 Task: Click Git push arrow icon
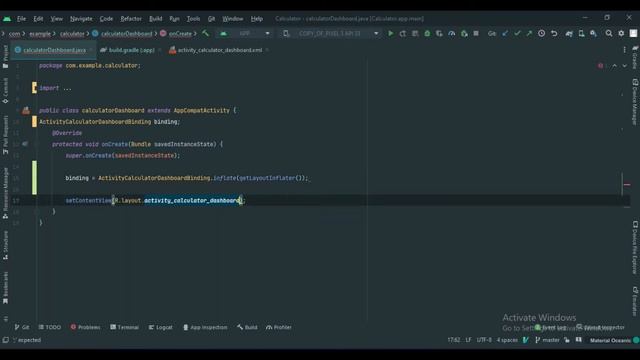529,33
